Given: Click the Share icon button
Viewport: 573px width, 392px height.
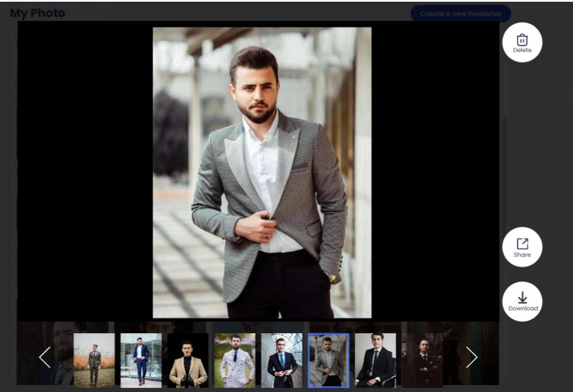Looking at the screenshot, I should (x=522, y=247).
